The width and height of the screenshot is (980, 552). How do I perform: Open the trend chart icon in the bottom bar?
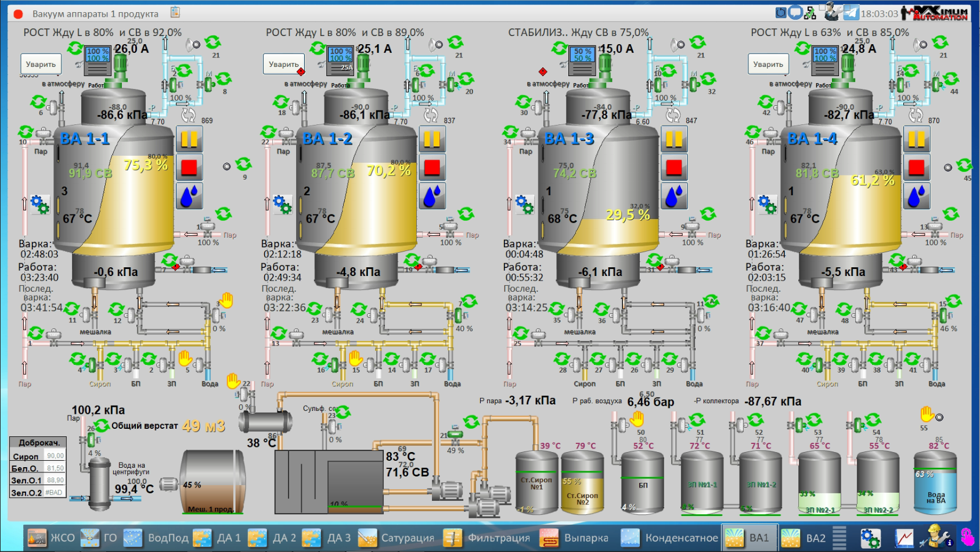903,538
